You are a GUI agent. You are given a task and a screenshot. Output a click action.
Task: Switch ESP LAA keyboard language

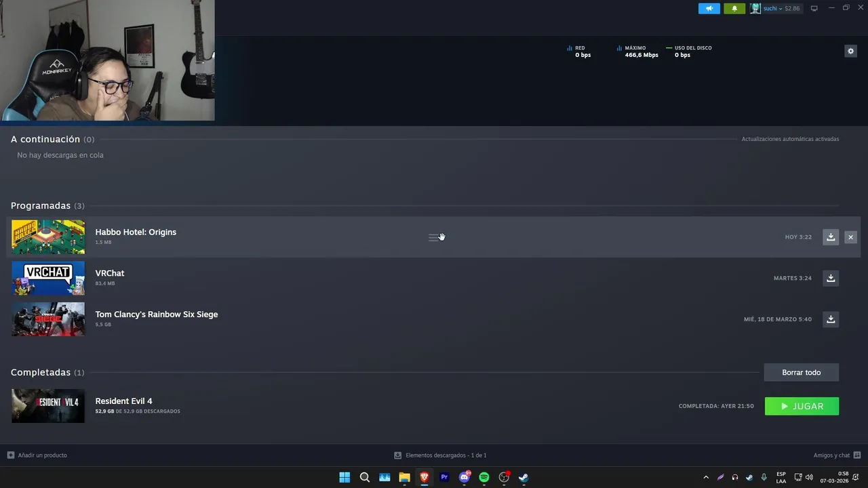(x=781, y=477)
